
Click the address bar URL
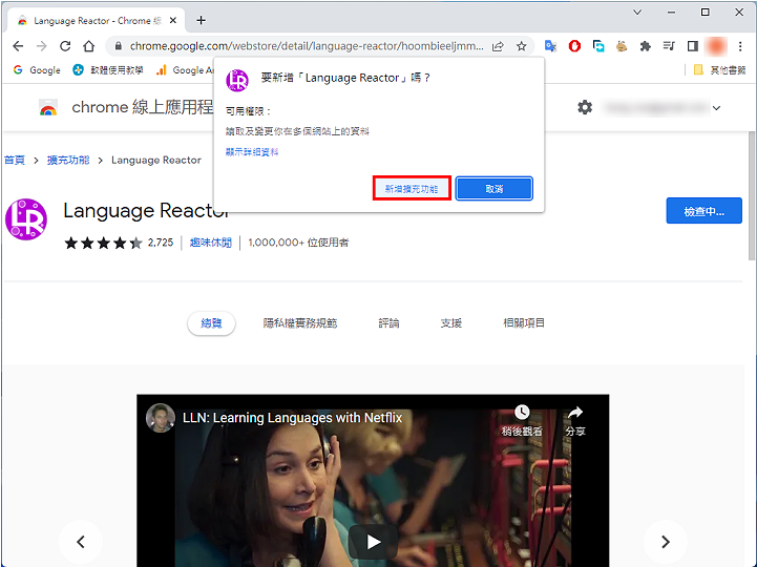click(307, 46)
